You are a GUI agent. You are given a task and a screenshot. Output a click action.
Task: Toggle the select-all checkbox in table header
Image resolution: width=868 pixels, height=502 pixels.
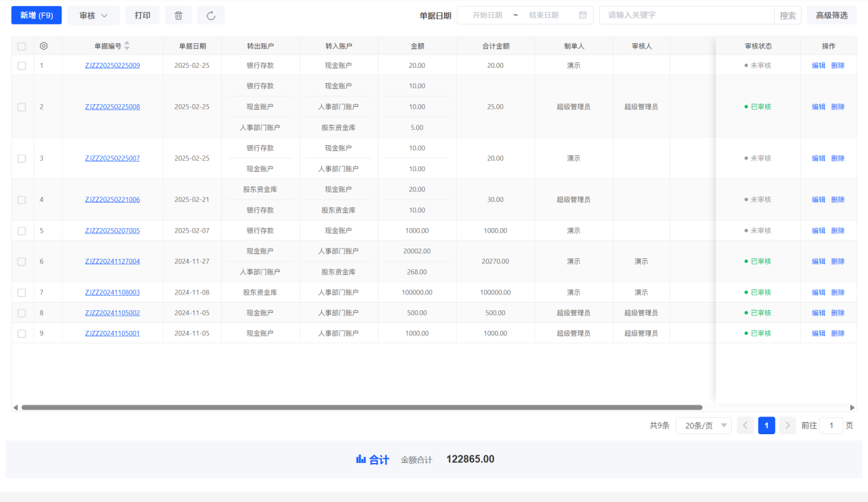coord(22,47)
